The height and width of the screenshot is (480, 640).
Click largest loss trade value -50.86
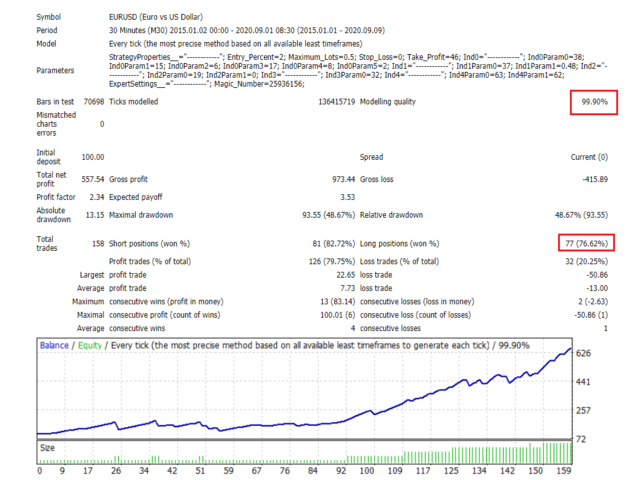[x=597, y=275]
